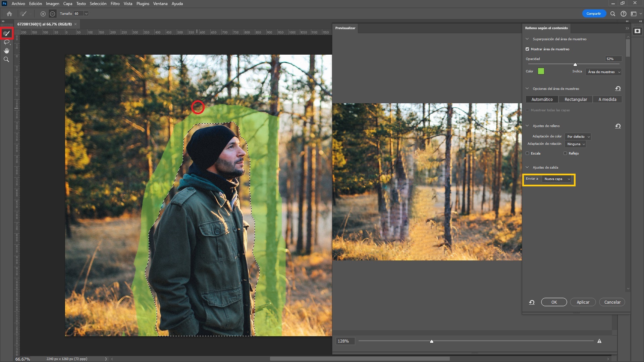
Task: Collapse Ajustes de salida section
Action: pos(527,168)
